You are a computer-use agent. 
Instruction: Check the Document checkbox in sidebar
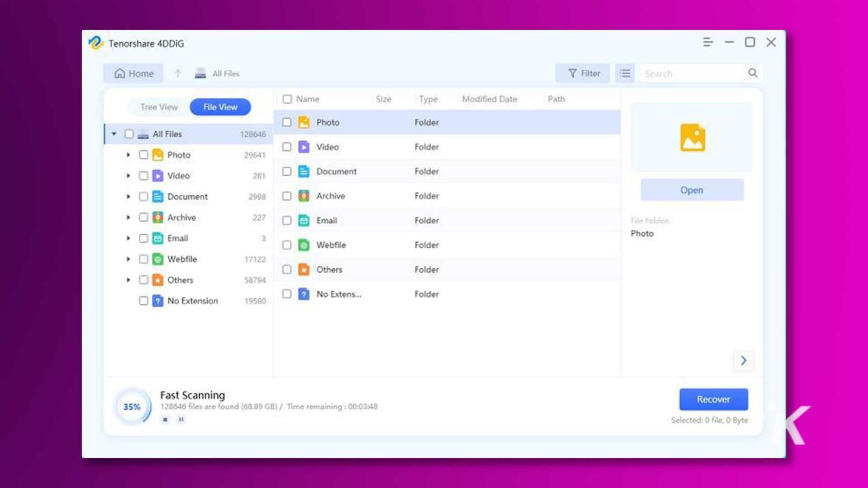(x=143, y=196)
